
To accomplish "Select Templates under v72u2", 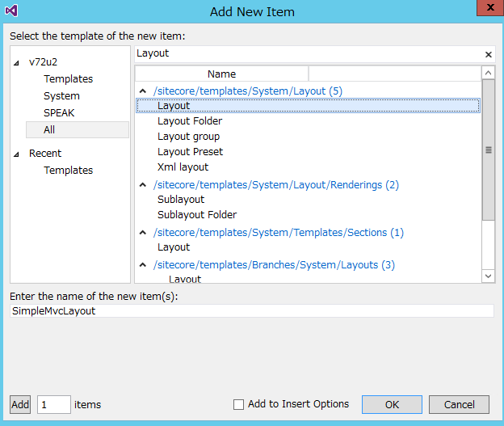I will click(68, 79).
